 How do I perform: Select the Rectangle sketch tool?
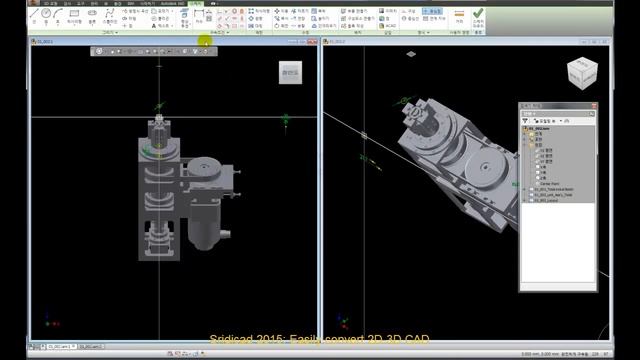74,16
